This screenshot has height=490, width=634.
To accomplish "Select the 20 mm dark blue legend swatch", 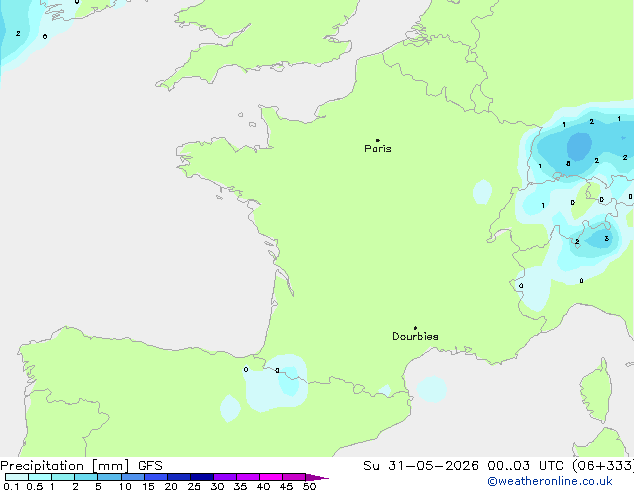I will click(x=179, y=477).
